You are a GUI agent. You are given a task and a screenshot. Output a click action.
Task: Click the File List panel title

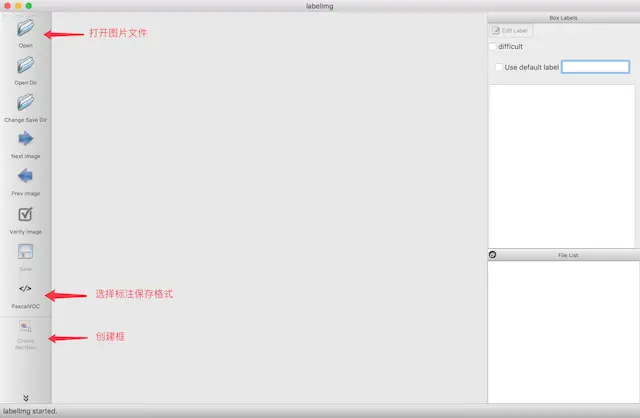click(568, 255)
